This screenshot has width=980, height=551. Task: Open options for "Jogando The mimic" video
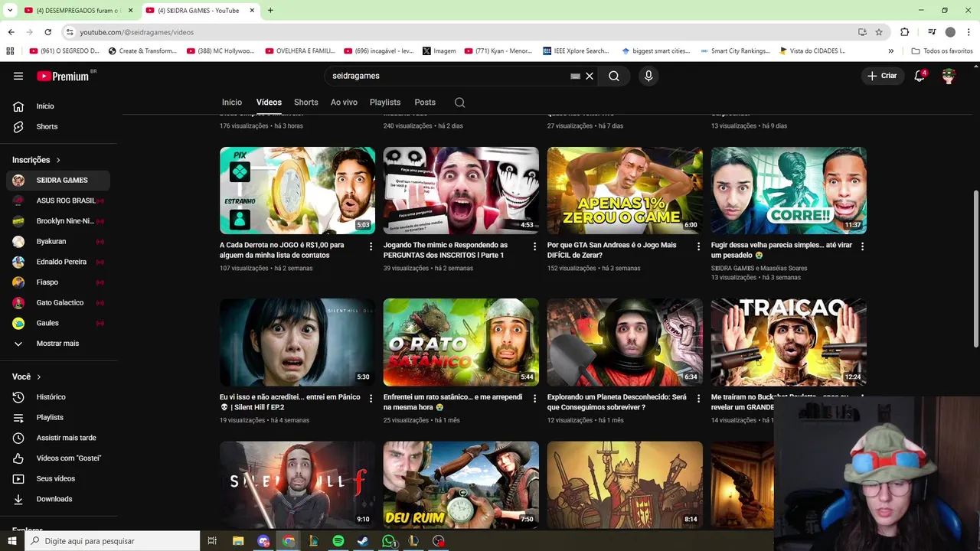(534, 246)
